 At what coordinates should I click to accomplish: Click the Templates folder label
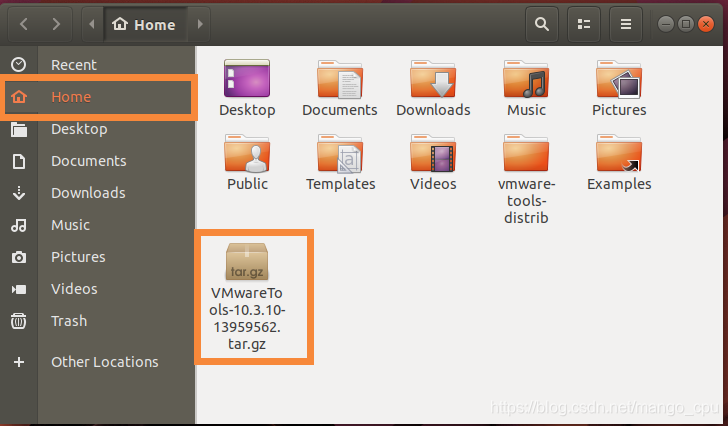(340, 184)
